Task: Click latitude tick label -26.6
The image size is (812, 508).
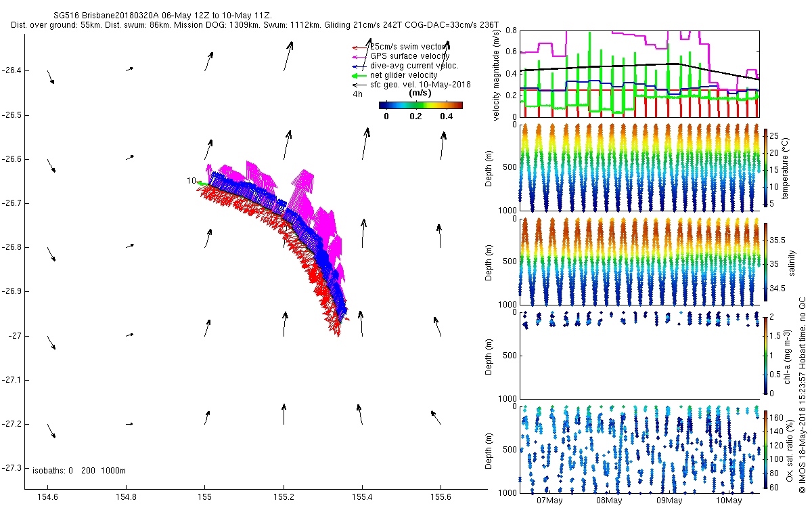Action: 12,158
